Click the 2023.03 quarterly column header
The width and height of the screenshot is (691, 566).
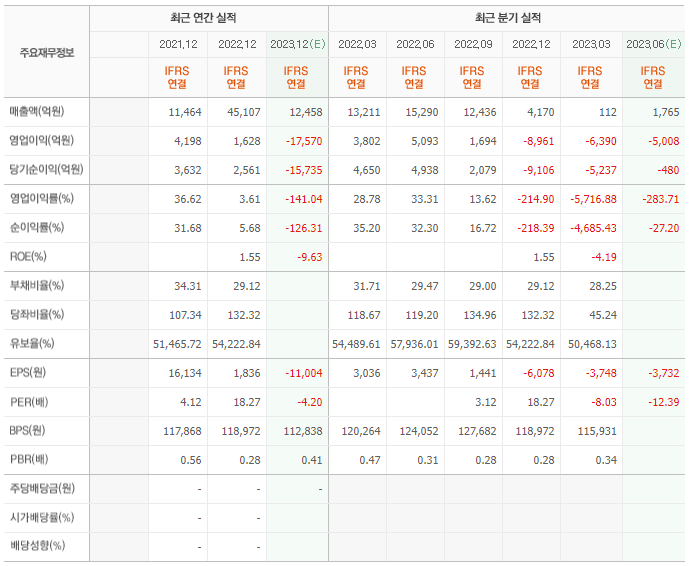pos(591,45)
